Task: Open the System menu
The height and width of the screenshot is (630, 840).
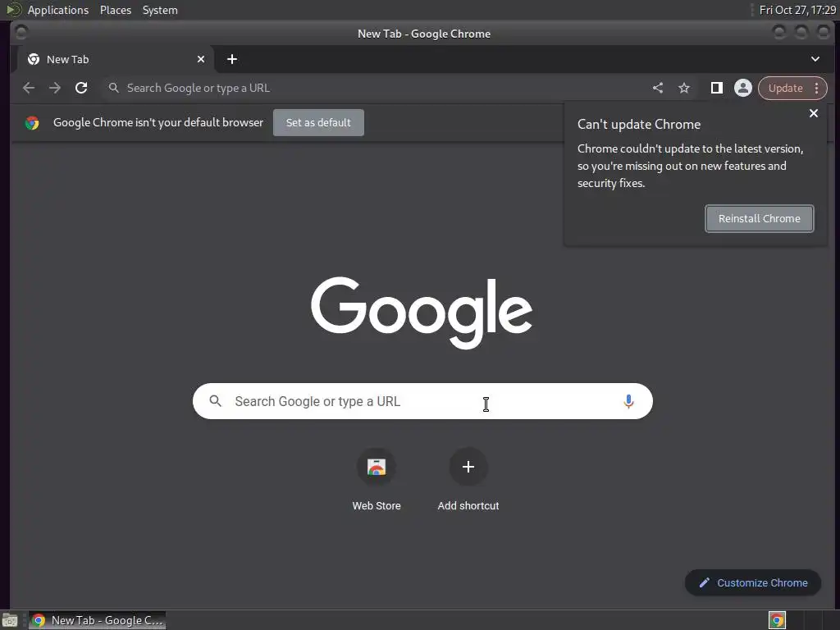Action: 160,10
